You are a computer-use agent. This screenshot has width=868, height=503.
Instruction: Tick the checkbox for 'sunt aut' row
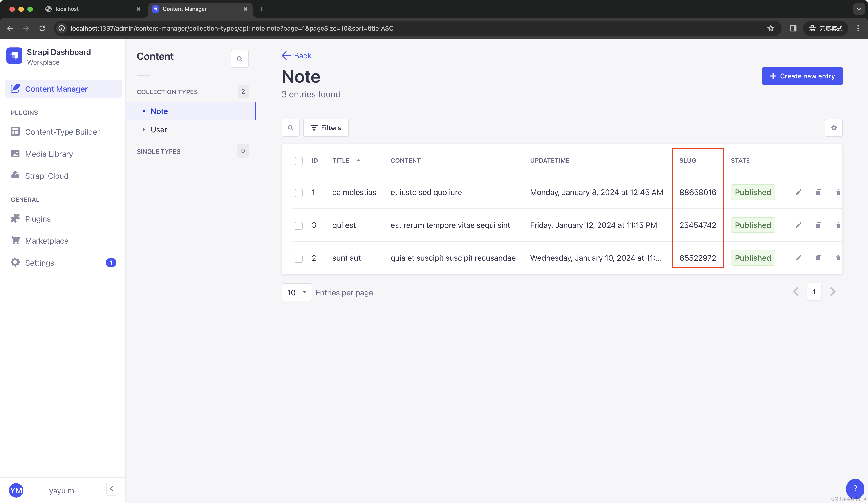(x=299, y=258)
